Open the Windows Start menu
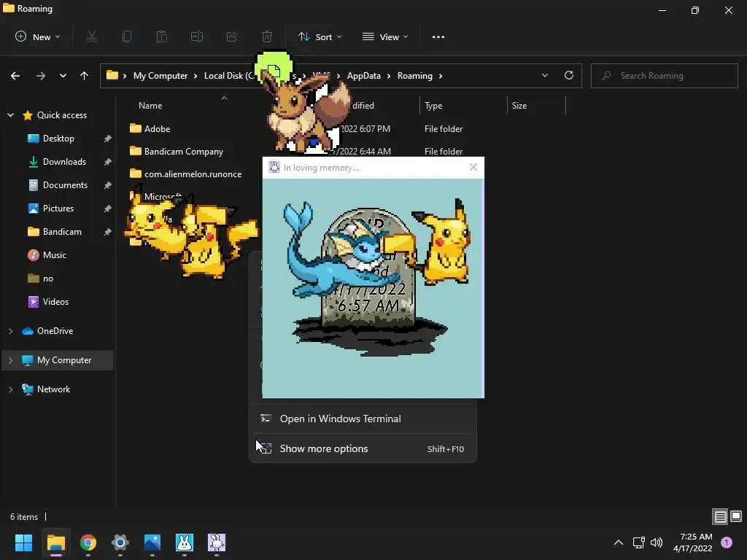The height and width of the screenshot is (560, 747). [23, 542]
